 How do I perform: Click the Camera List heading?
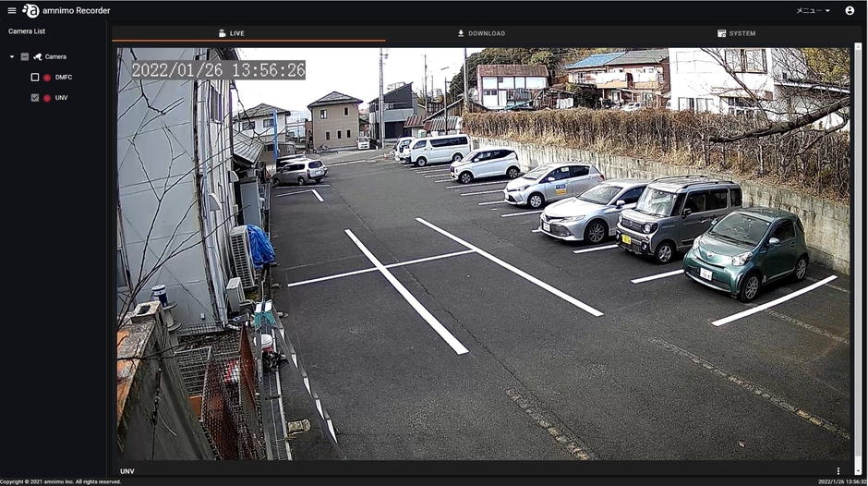(x=27, y=31)
